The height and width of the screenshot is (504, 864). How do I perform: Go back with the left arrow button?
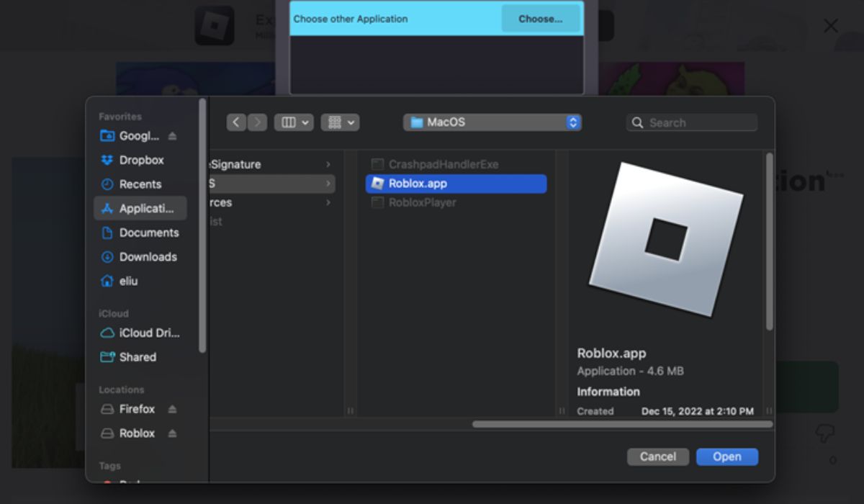click(x=236, y=122)
